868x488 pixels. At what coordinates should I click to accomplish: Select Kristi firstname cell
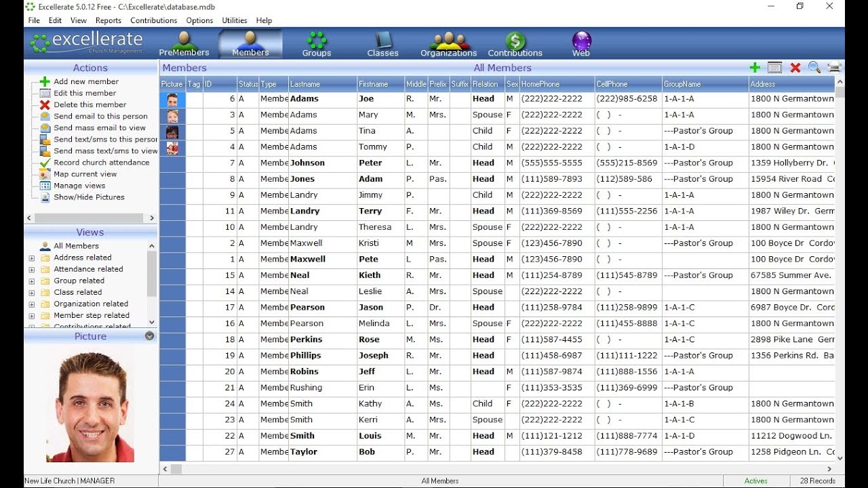tap(381, 243)
